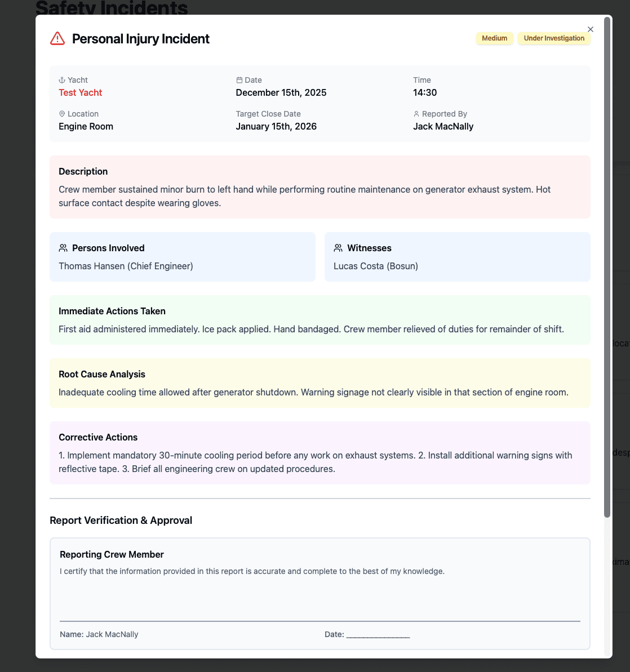Click the Root Cause Analysis heading

pyautogui.click(x=102, y=374)
